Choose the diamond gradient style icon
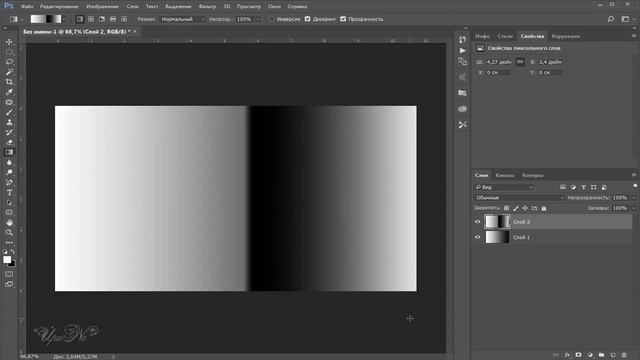This screenshot has width=640, height=360. pyautogui.click(x=124, y=19)
